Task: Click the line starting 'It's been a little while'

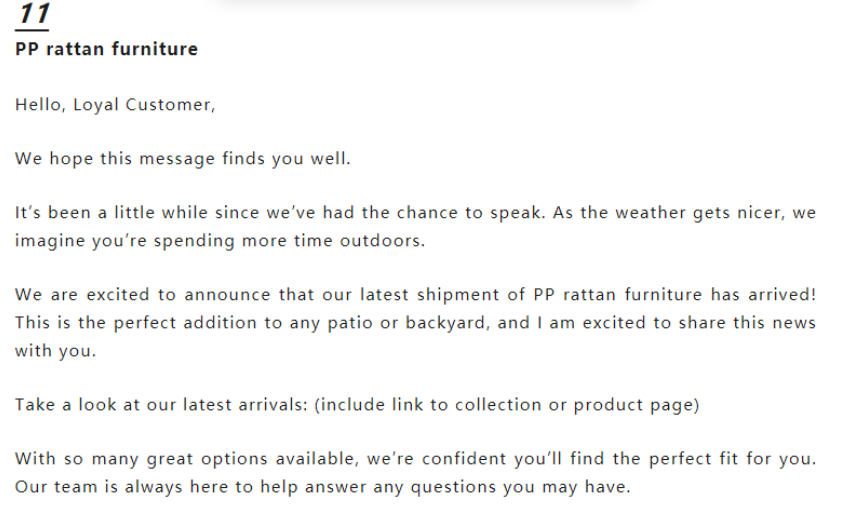Action: click(x=416, y=212)
